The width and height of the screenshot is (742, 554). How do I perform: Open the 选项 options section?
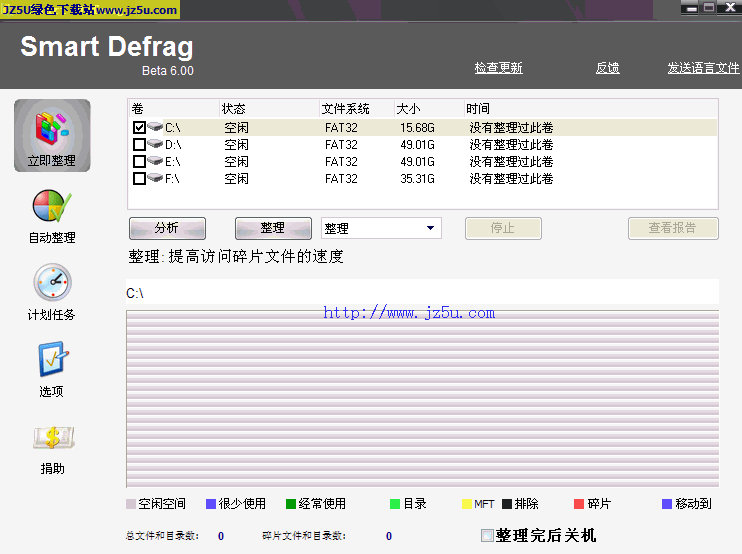tap(52, 369)
